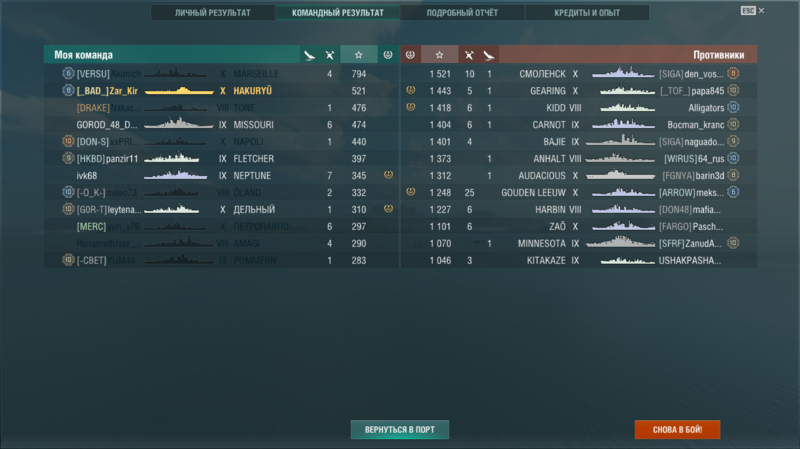Sort enemies by aircraft shot down icon

[489, 55]
